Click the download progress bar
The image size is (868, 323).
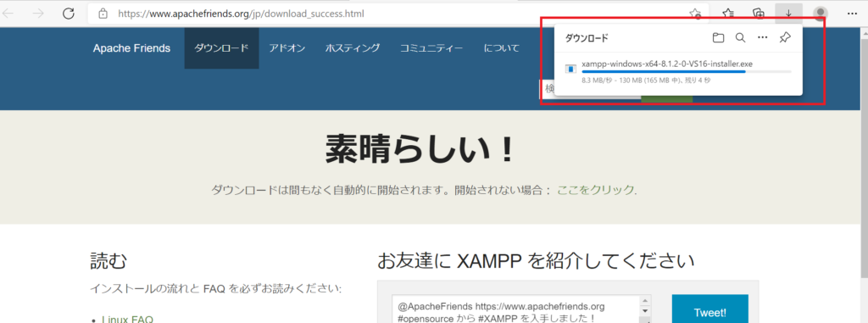(x=687, y=72)
